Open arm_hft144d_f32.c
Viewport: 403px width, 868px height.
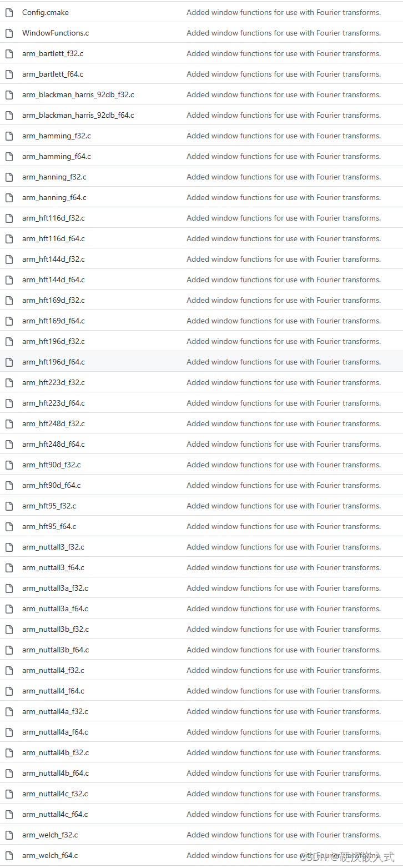tap(54, 259)
